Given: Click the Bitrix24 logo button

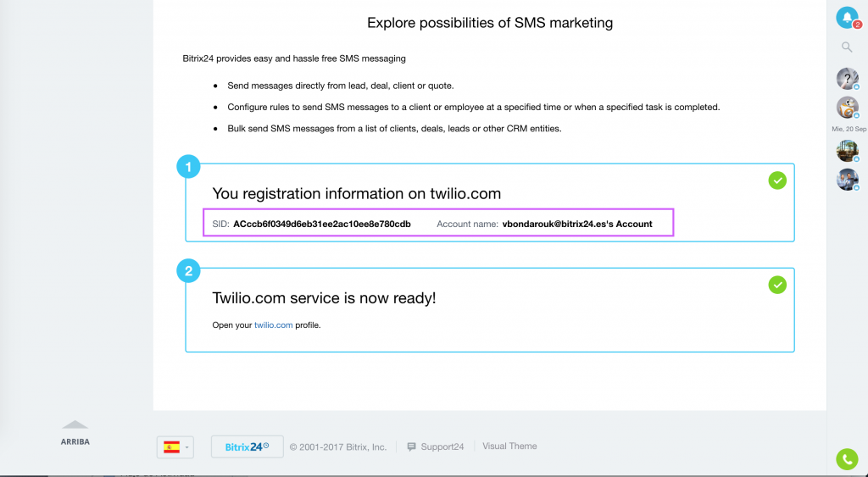Looking at the screenshot, I should pyautogui.click(x=247, y=446).
